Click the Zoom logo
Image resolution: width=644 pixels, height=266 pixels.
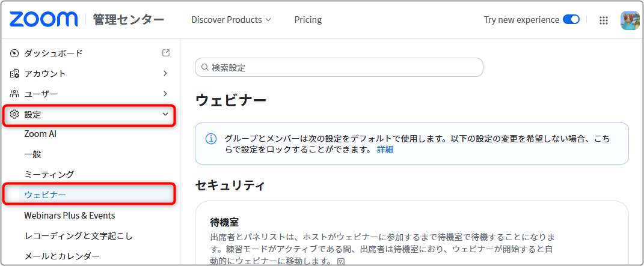click(43, 19)
